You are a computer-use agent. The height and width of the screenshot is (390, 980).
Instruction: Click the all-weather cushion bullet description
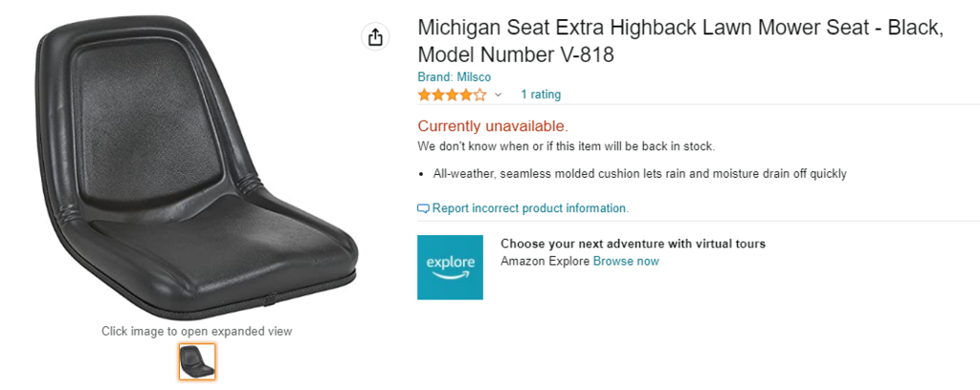(639, 174)
